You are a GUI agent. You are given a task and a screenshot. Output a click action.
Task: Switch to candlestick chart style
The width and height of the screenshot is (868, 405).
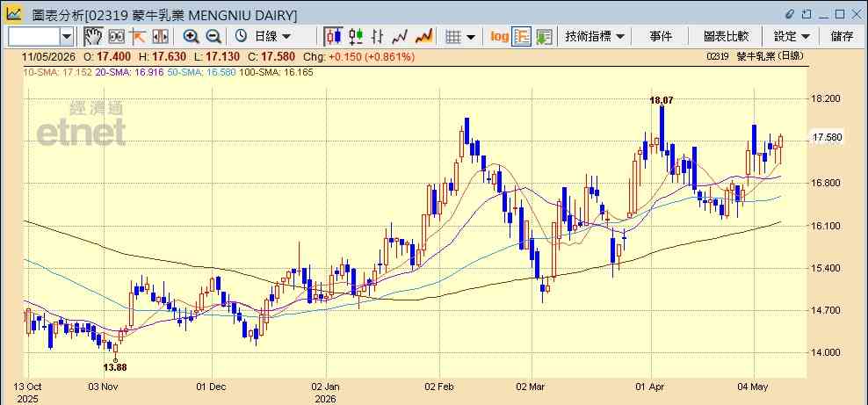click(x=333, y=37)
